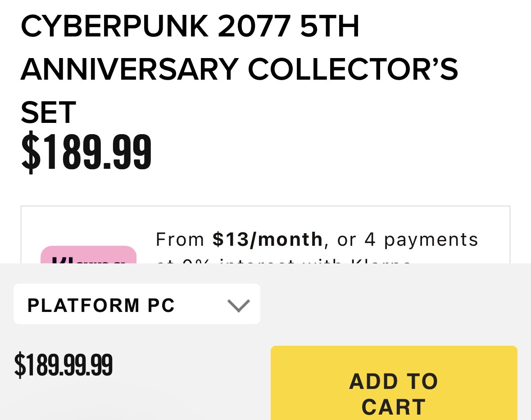
Task: Click the "PLATFORM PC" label text
Action: tap(101, 306)
